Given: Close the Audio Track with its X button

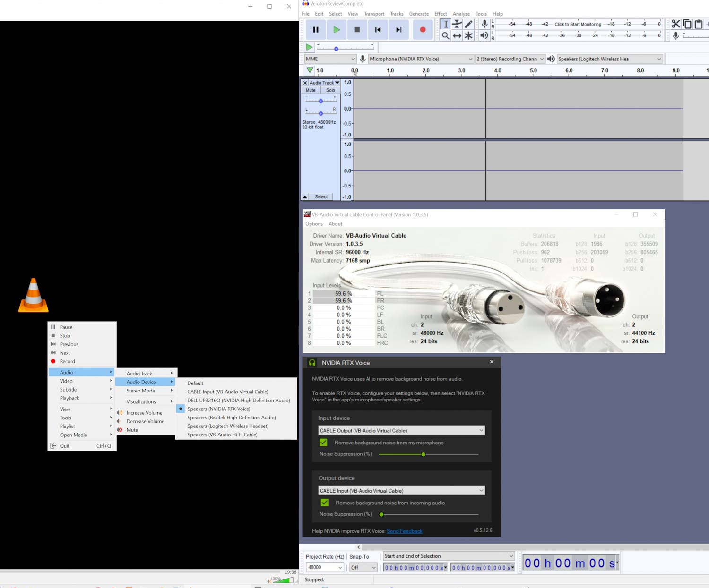Looking at the screenshot, I should (x=305, y=83).
